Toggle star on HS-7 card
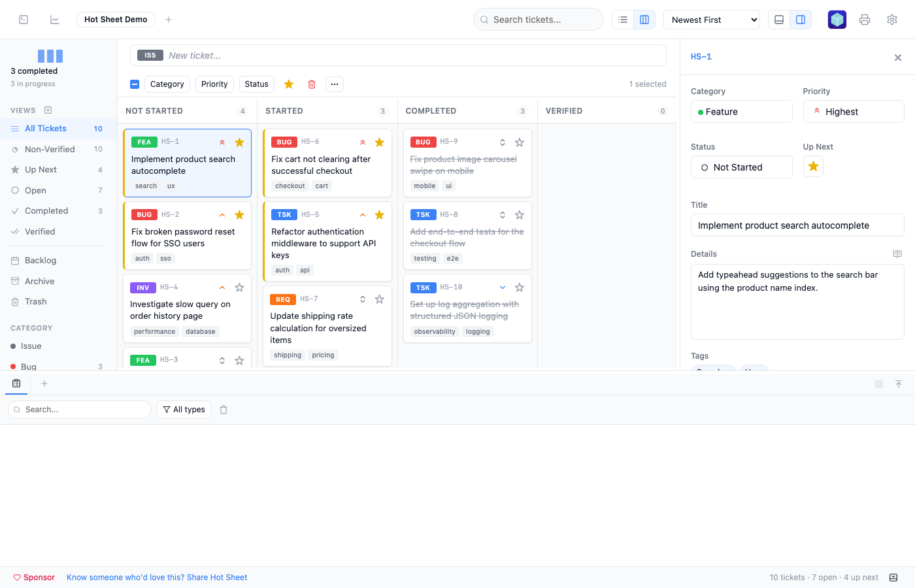This screenshot has width=915, height=588. pyautogui.click(x=379, y=299)
